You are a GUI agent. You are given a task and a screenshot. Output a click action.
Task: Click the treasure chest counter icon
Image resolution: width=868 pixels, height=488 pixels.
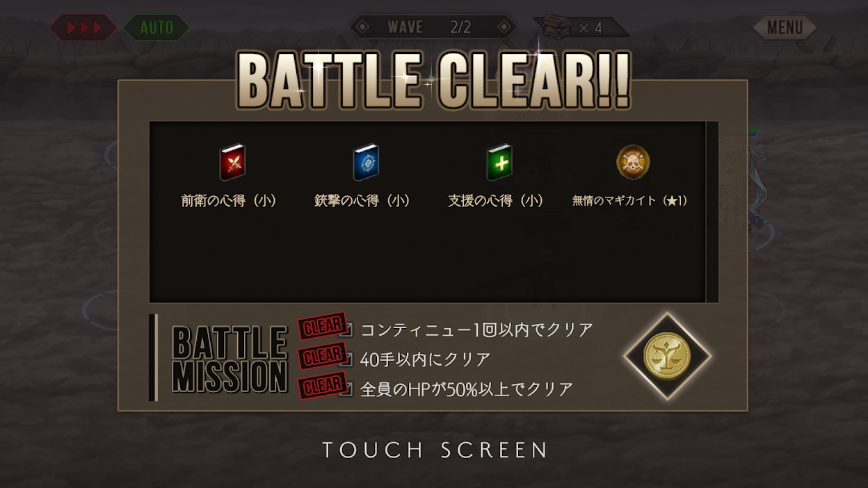pyautogui.click(x=556, y=27)
